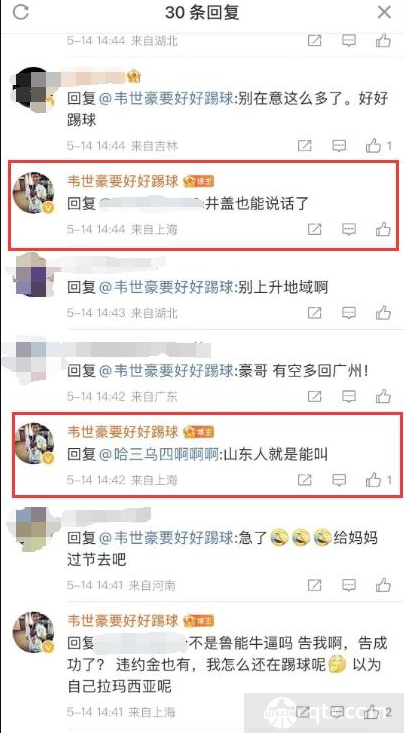404x733 pixels.
Task: Tap the 博主 badge on 14:44 上海 reply
Action: [199, 181]
